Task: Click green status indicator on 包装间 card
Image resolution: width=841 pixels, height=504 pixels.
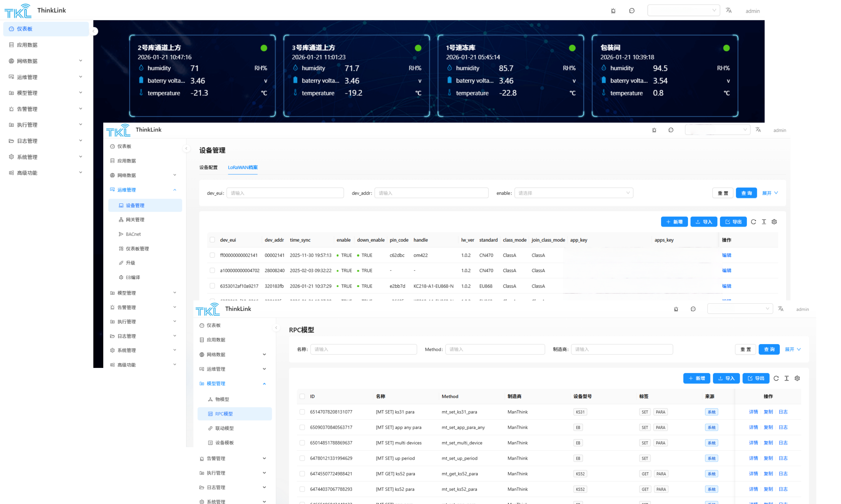Action: (x=726, y=48)
